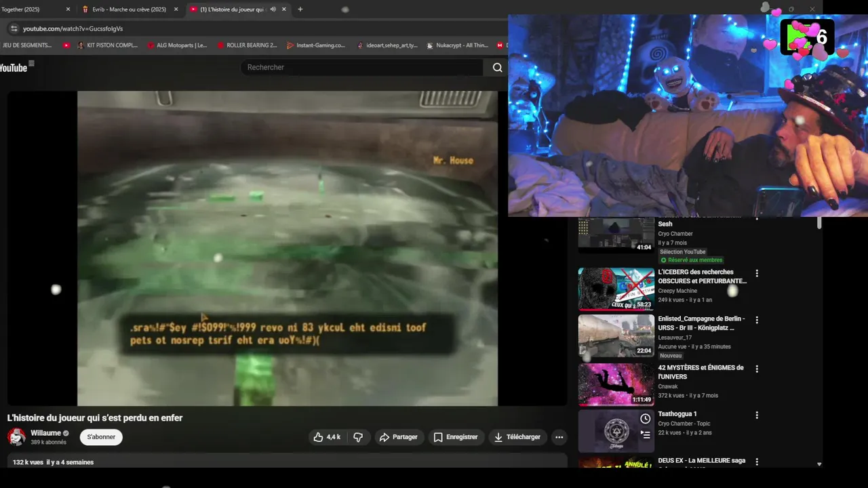The image size is (868, 488).
Task: Click Lesauveur_17 channel name
Action: coord(675,338)
